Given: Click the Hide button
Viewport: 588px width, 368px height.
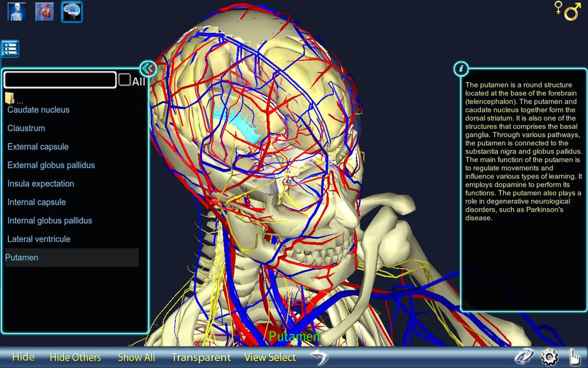Looking at the screenshot, I should 23,357.
